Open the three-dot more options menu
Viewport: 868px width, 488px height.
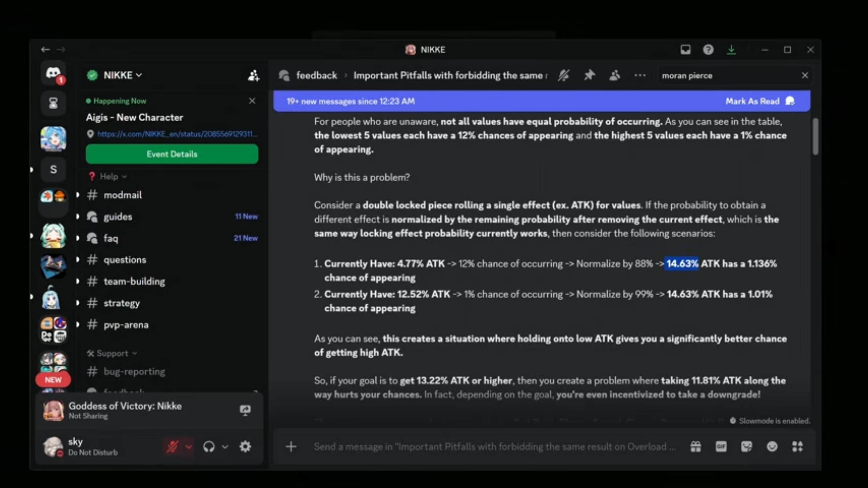640,75
